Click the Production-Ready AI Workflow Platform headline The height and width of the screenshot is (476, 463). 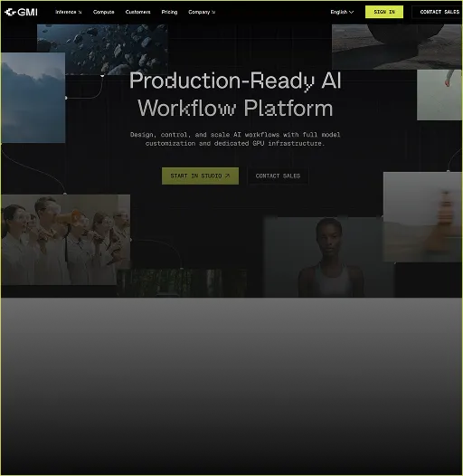pyautogui.click(x=235, y=94)
